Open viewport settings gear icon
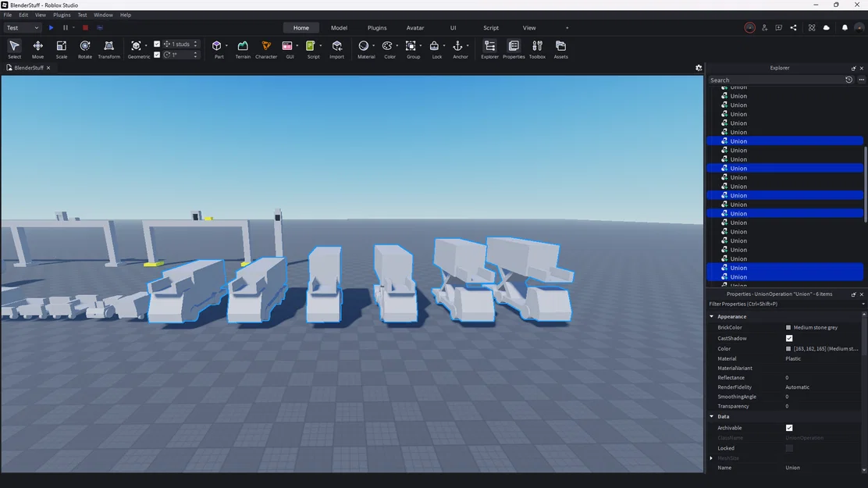This screenshot has width=868, height=488. pyautogui.click(x=699, y=68)
